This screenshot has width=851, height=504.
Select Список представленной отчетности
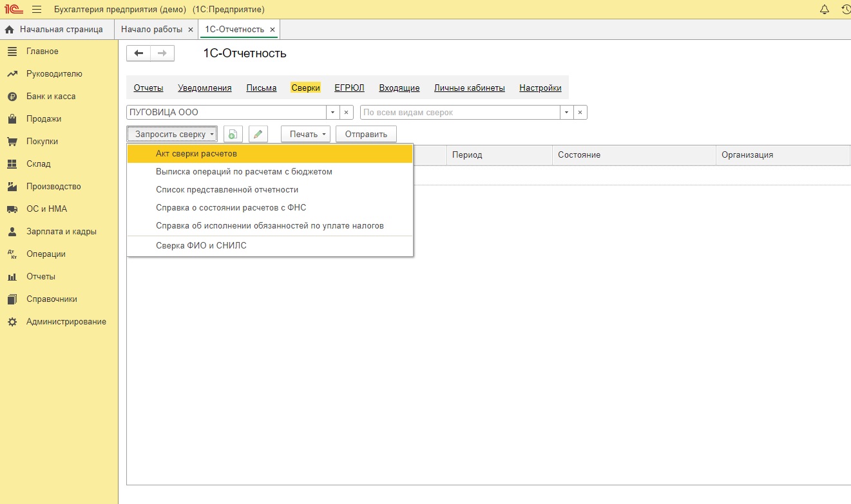point(270,190)
